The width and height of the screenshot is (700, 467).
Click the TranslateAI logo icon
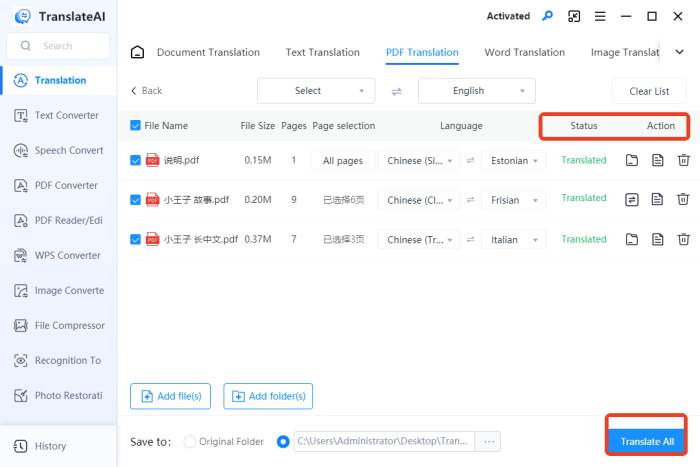[x=22, y=17]
